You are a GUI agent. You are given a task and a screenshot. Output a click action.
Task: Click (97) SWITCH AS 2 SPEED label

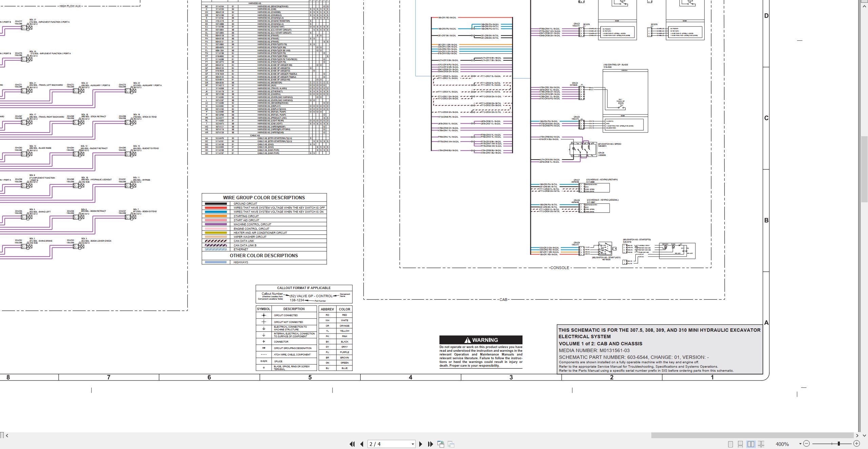[610, 144]
